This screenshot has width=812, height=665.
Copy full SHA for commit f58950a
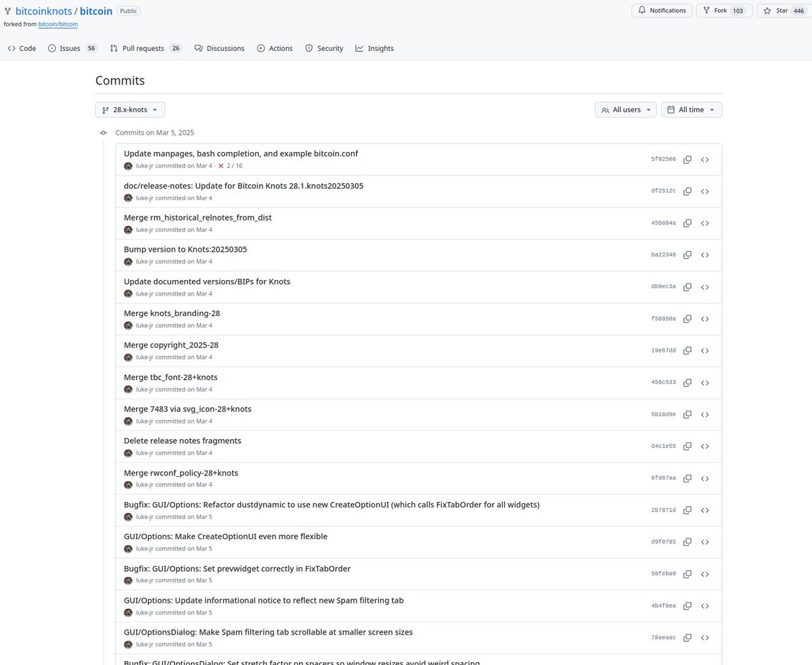click(687, 319)
